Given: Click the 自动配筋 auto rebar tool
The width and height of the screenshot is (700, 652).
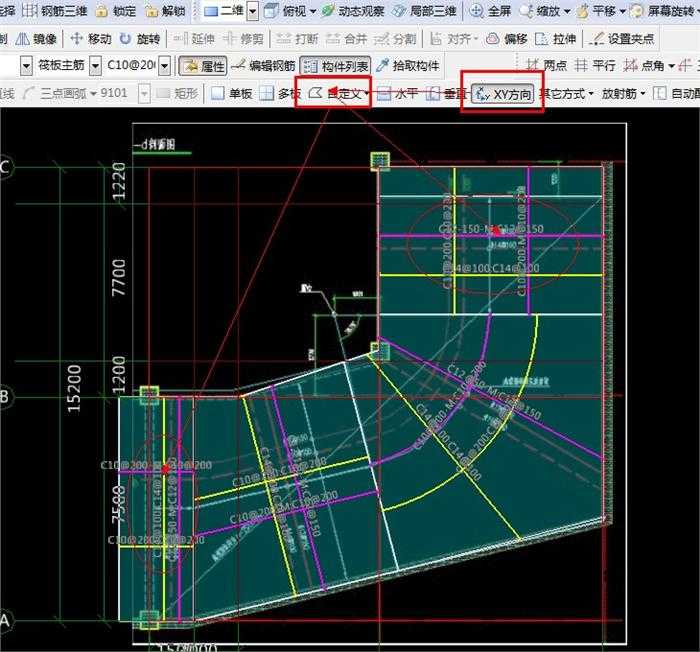Looking at the screenshot, I should (x=677, y=93).
